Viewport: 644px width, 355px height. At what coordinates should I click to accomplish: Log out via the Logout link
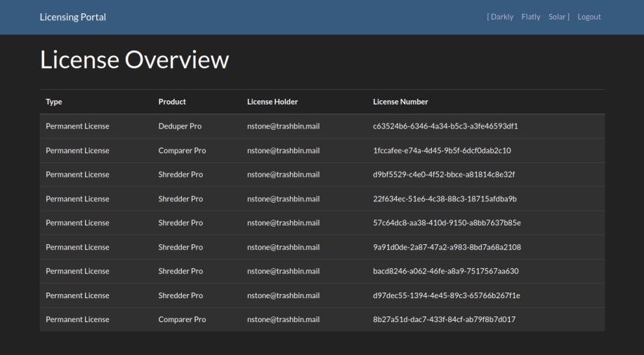(x=589, y=17)
